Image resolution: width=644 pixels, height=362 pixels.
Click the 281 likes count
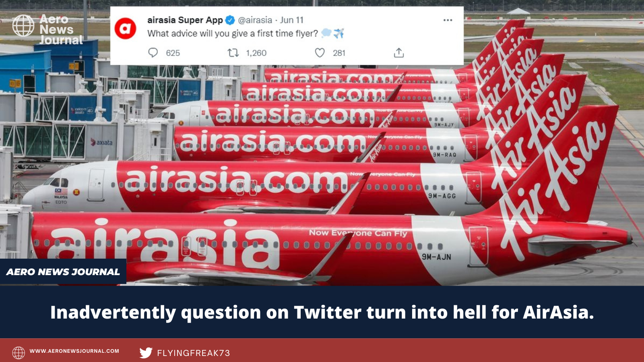339,53
